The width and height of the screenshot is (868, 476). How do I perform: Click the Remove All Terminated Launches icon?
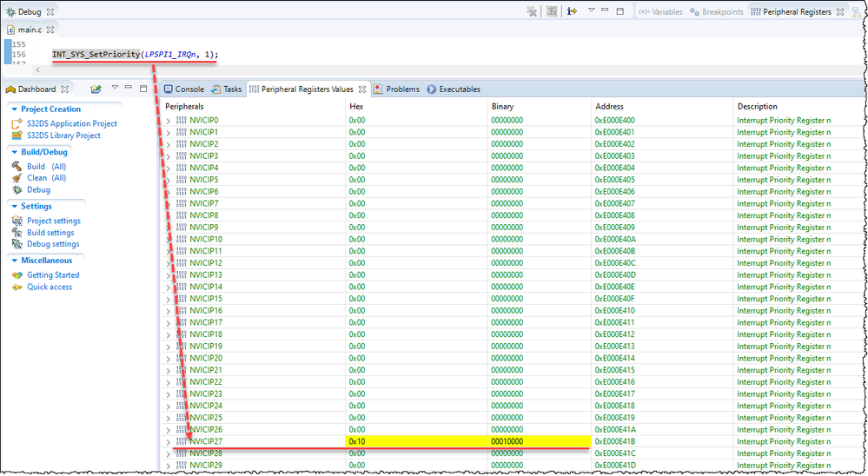532,11
